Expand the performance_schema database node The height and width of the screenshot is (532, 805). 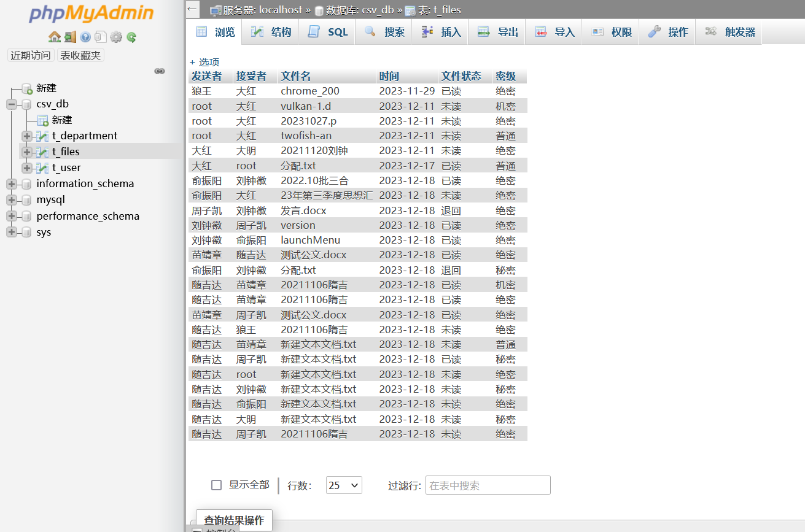click(12, 217)
